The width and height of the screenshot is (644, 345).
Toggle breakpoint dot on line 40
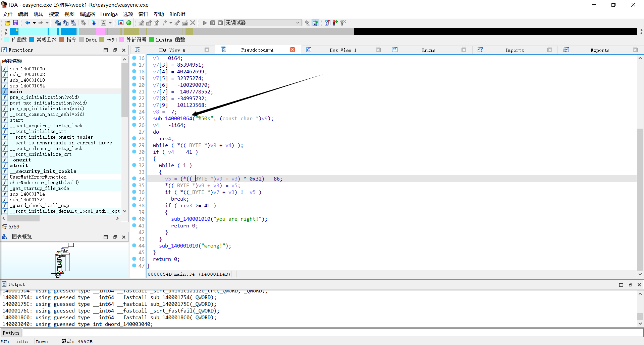(x=134, y=219)
